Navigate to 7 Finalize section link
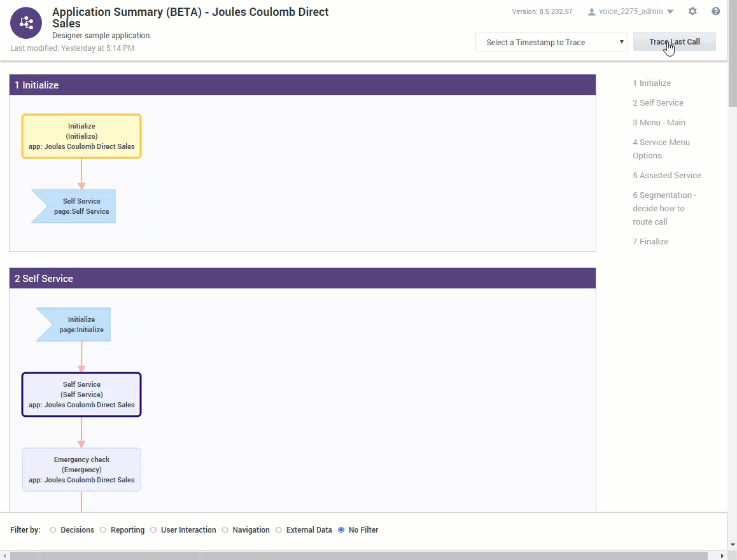Viewport: 737px width, 560px height. (650, 241)
